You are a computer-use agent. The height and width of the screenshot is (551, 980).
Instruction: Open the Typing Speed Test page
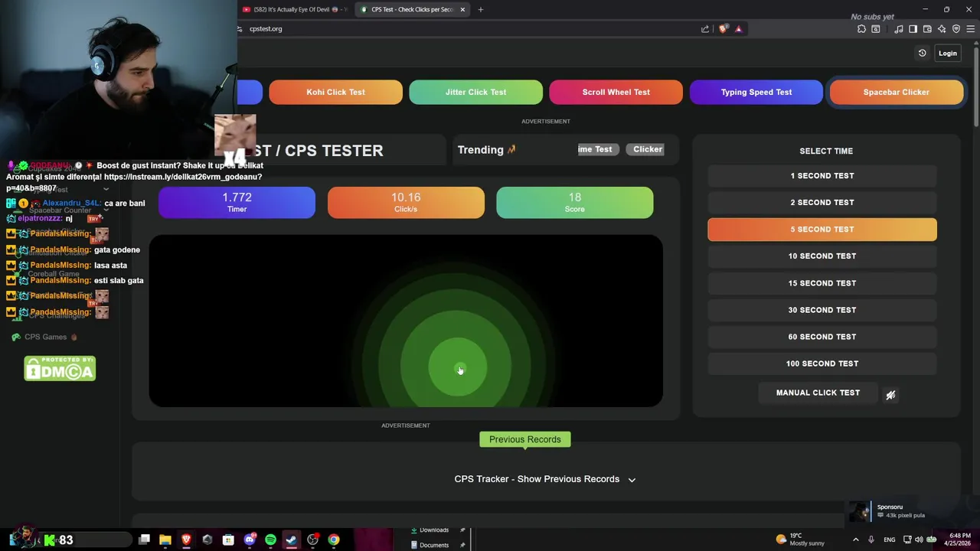[756, 92]
